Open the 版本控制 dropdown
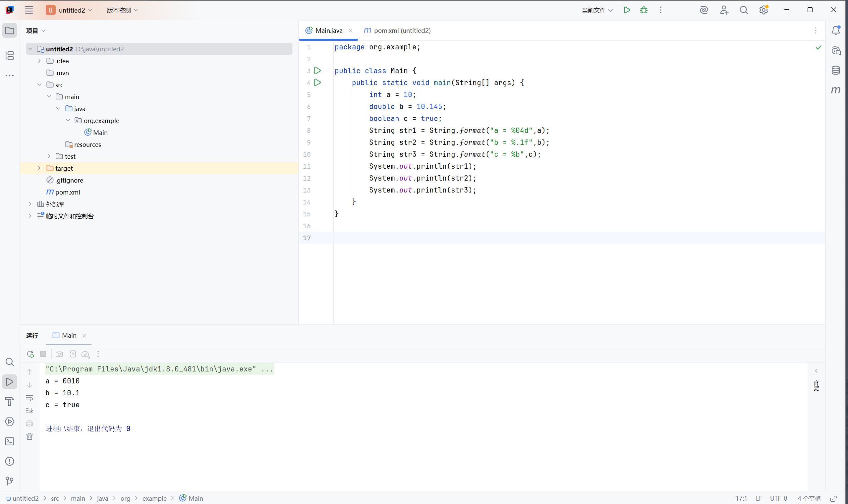This screenshot has height=504, width=848. 122,10
